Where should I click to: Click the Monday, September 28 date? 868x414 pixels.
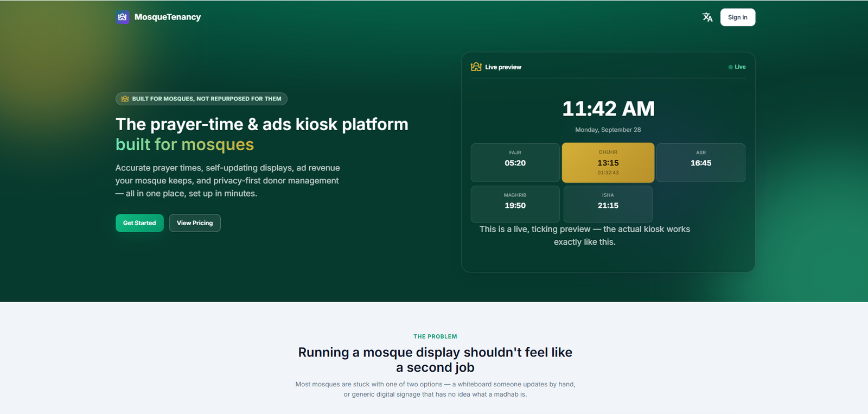coord(608,130)
